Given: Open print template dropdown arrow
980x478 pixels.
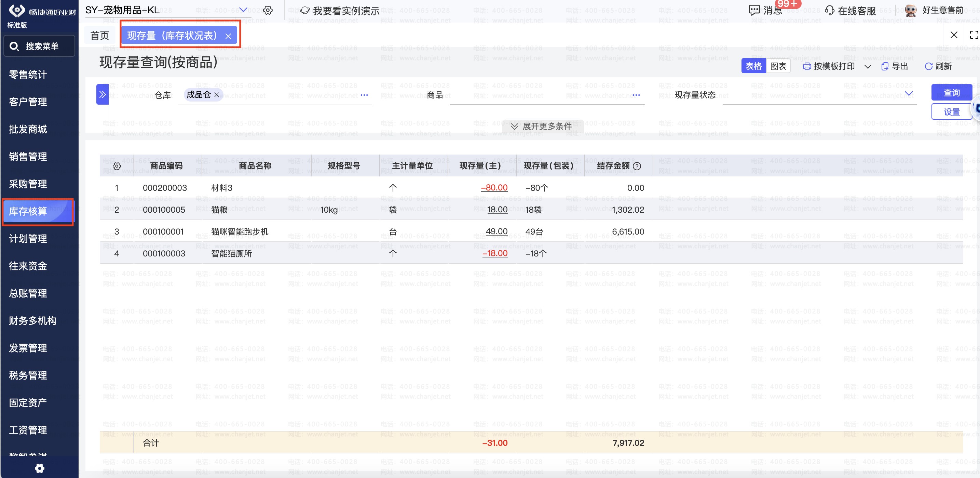Looking at the screenshot, I should click(x=868, y=67).
